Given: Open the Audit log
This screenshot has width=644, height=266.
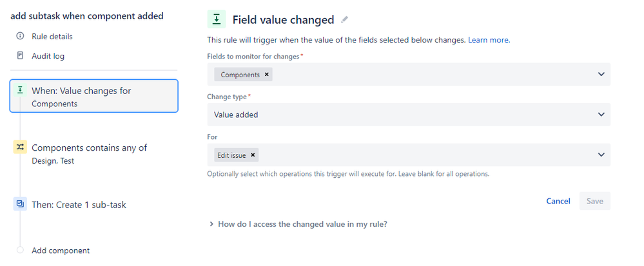Looking at the screenshot, I should (x=48, y=56).
